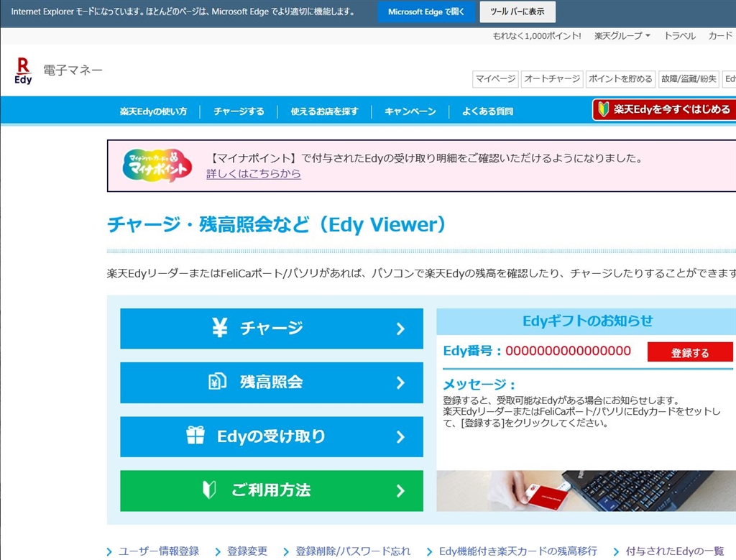Image resolution: width=736 pixels, height=560 pixels.
Task: Click the arrow before 登録削除/パスワード忘れ
Action: (286, 551)
